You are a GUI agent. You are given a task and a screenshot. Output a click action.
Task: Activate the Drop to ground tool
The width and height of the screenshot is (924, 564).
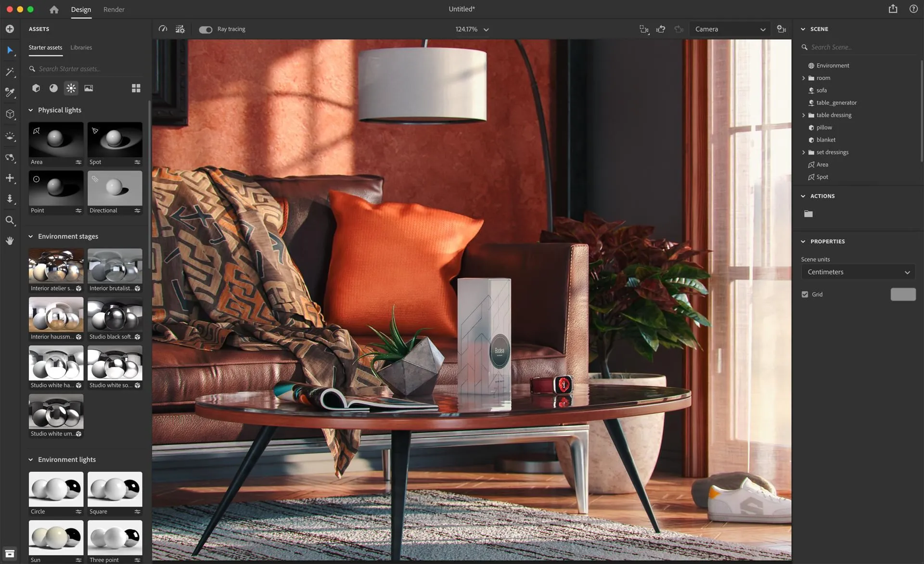(10, 199)
